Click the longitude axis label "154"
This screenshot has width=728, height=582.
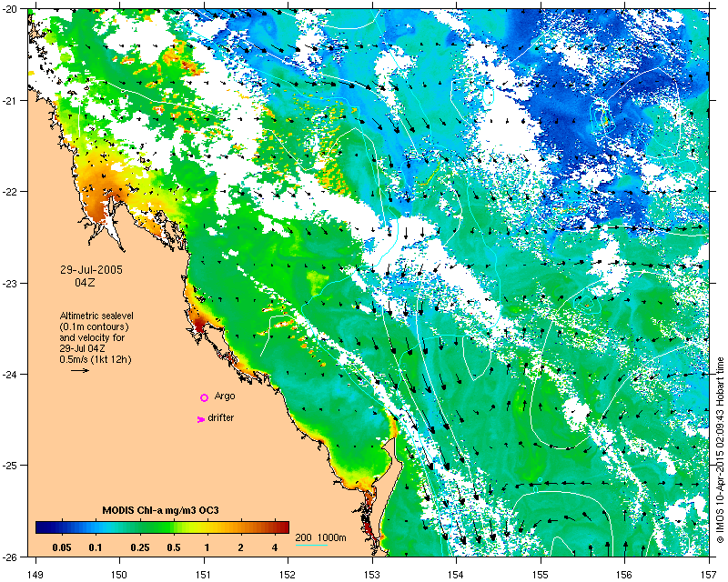point(457,575)
